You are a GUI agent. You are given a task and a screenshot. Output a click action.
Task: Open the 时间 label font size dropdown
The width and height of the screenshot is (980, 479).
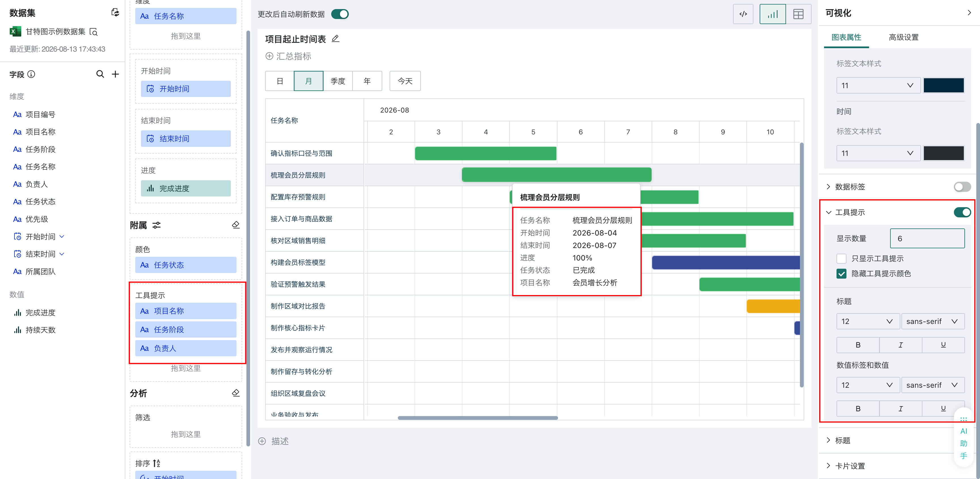pos(878,153)
